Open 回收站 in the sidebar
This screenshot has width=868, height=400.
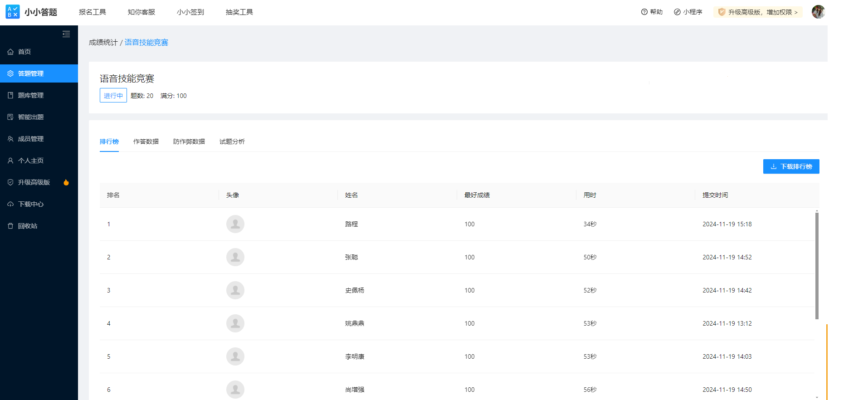click(27, 226)
